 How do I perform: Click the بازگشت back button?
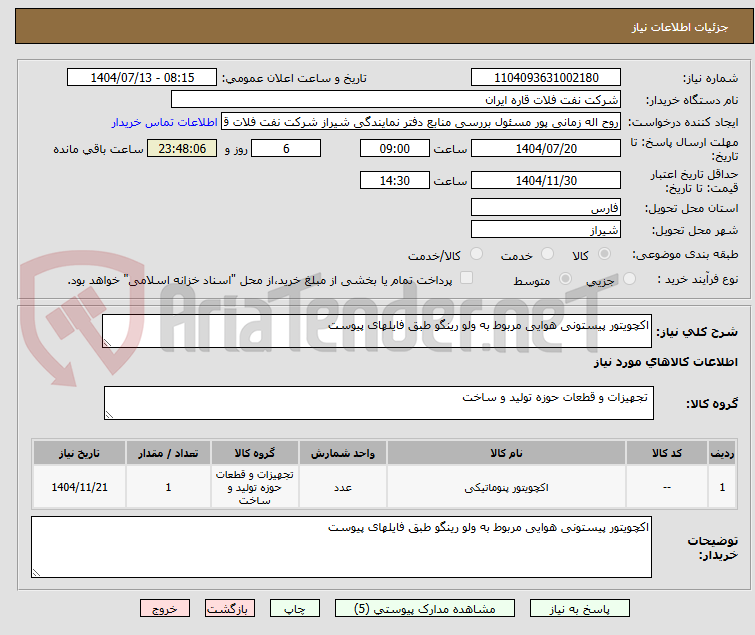(230, 608)
